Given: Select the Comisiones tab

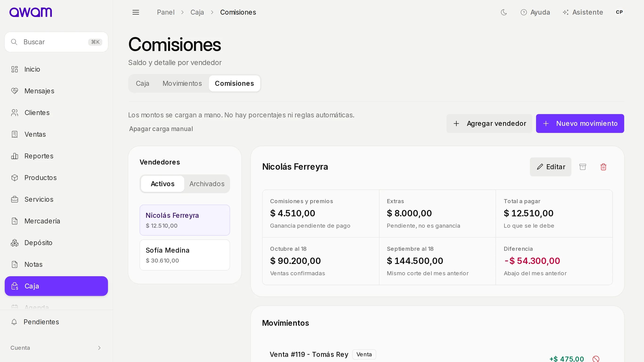Looking at the screenshot, I should click(x=234, y=83).
